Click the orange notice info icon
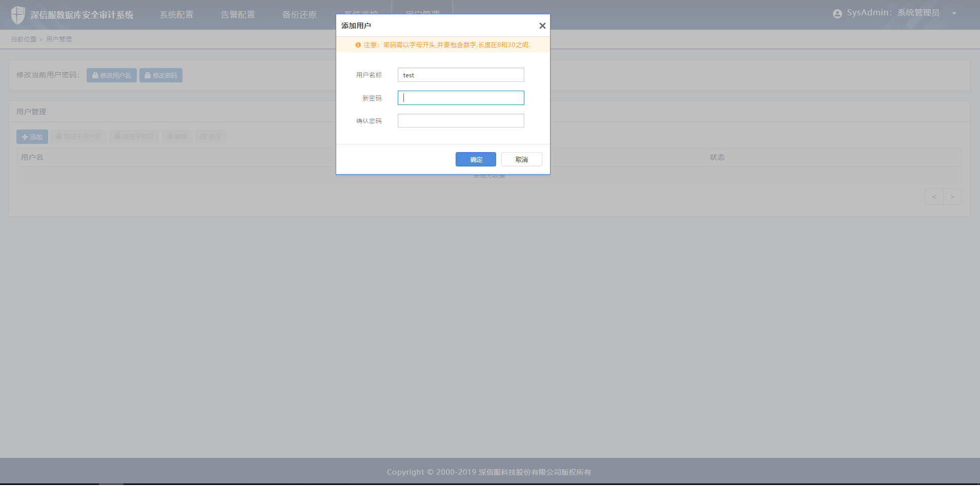Screen dimensions: 980x486 coord(358,45)
